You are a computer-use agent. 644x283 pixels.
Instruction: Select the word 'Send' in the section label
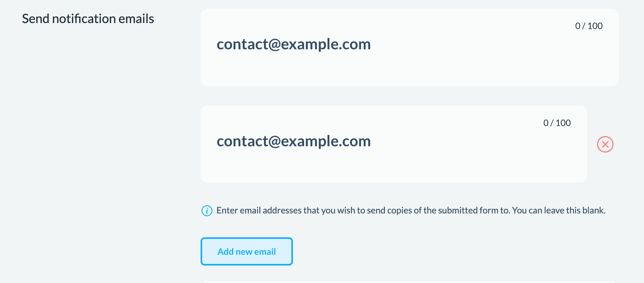click(x=36, y=19)
